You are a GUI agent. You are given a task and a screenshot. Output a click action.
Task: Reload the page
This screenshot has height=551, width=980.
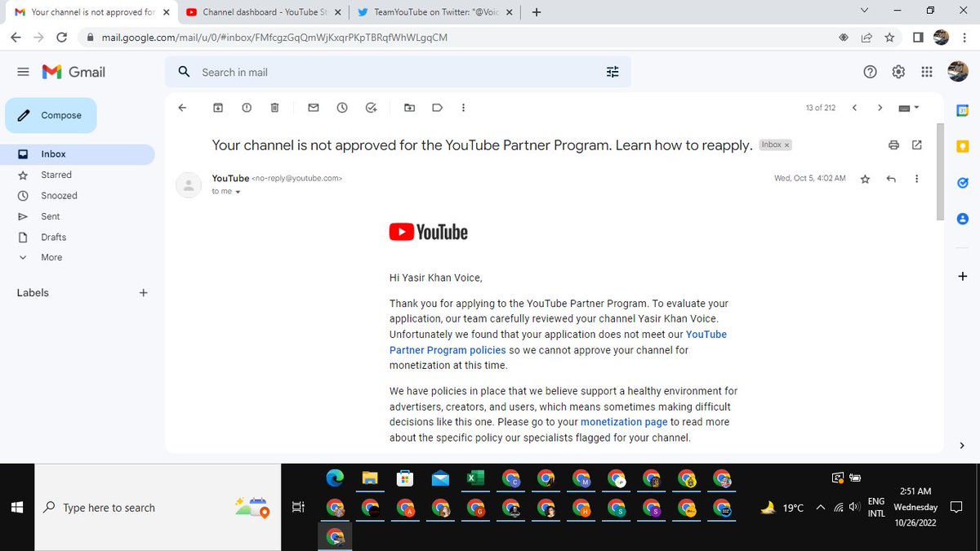(x=62, y=38)
